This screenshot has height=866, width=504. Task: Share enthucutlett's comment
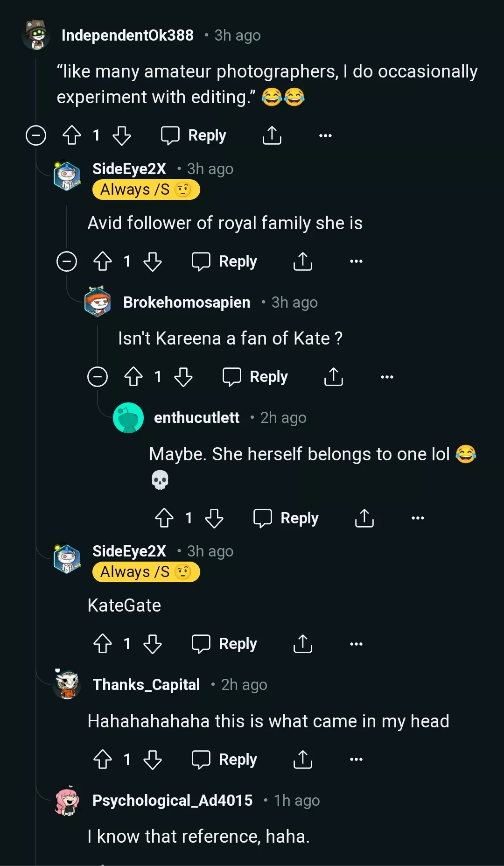click(x=364, y=518)
